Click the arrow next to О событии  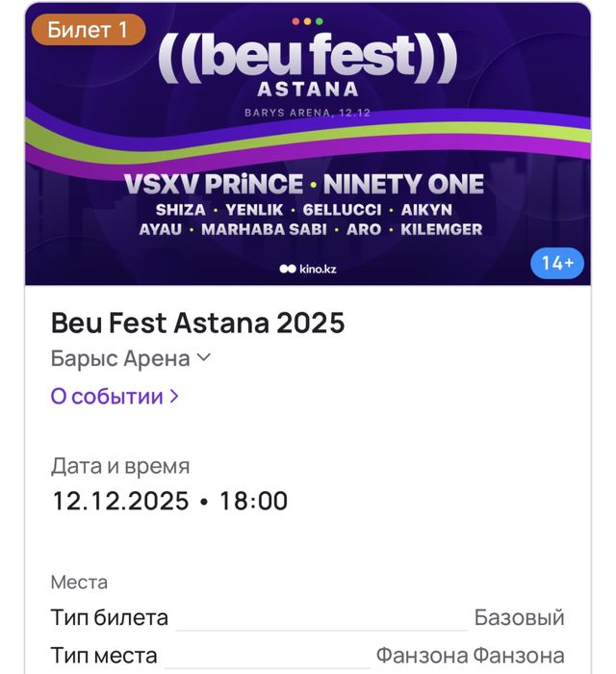pos(174,396)
